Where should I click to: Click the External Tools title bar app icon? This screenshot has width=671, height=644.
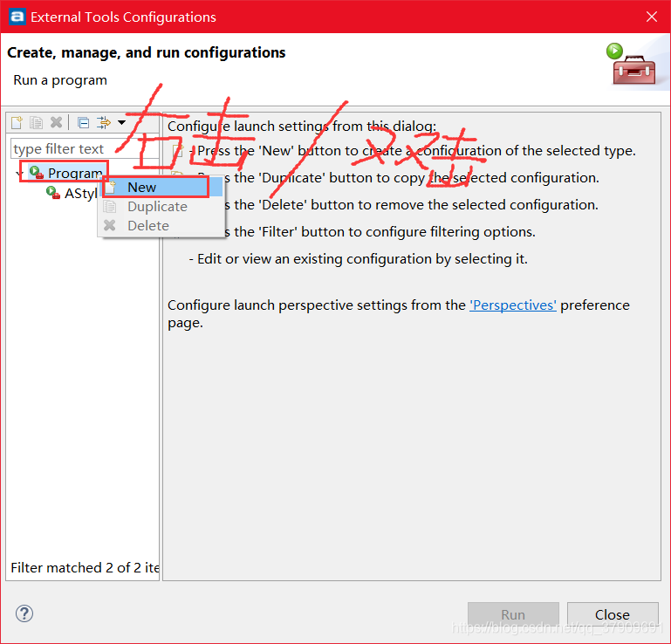pyautogui.click(x=17, y=17)
